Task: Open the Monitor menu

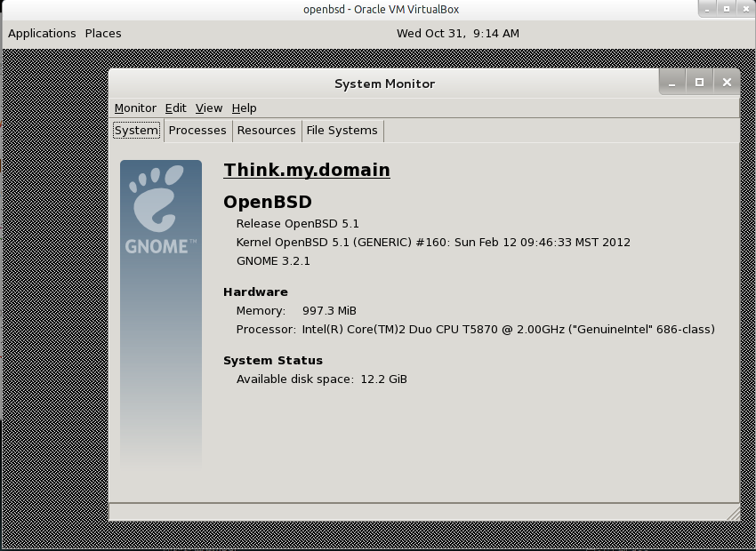Action: click(x=135, y=108)
